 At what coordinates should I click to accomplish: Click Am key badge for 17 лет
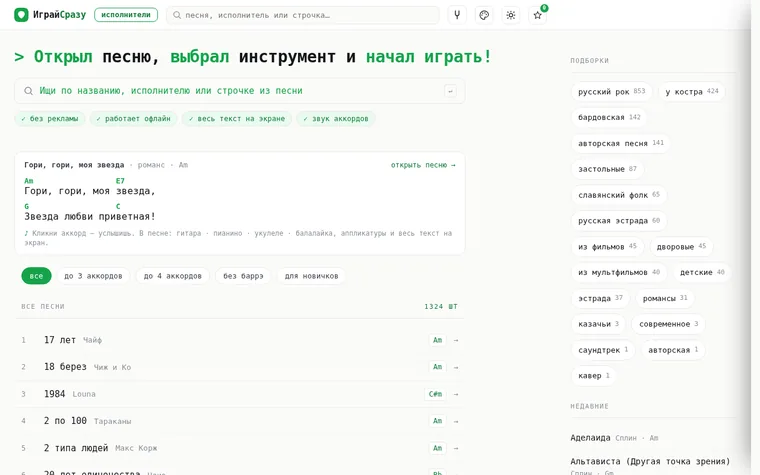click(437, 340)
